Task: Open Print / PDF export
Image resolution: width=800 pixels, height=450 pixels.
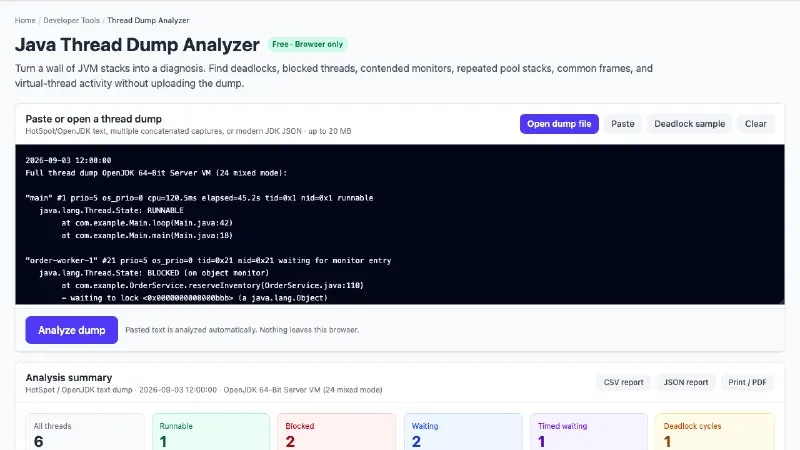Action: 747,382
